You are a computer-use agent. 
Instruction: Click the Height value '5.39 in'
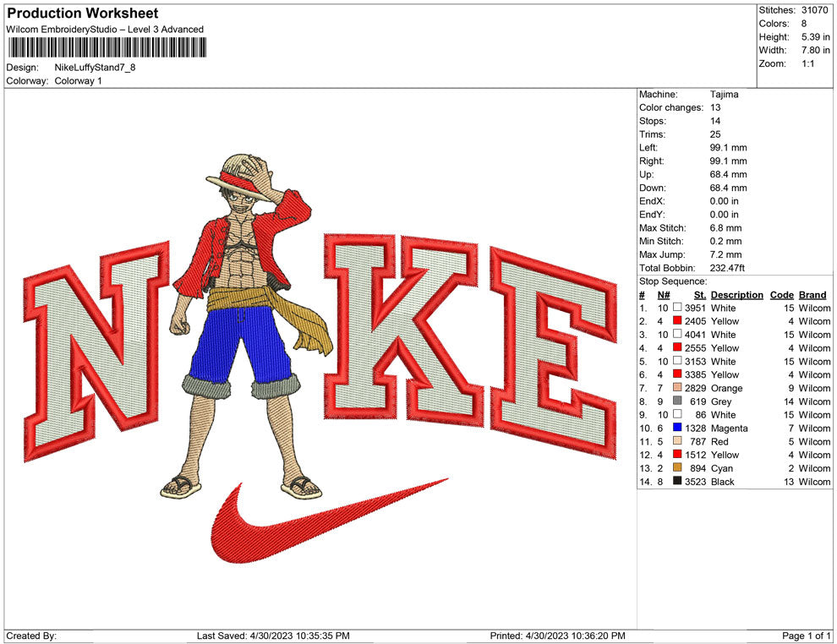816,37
